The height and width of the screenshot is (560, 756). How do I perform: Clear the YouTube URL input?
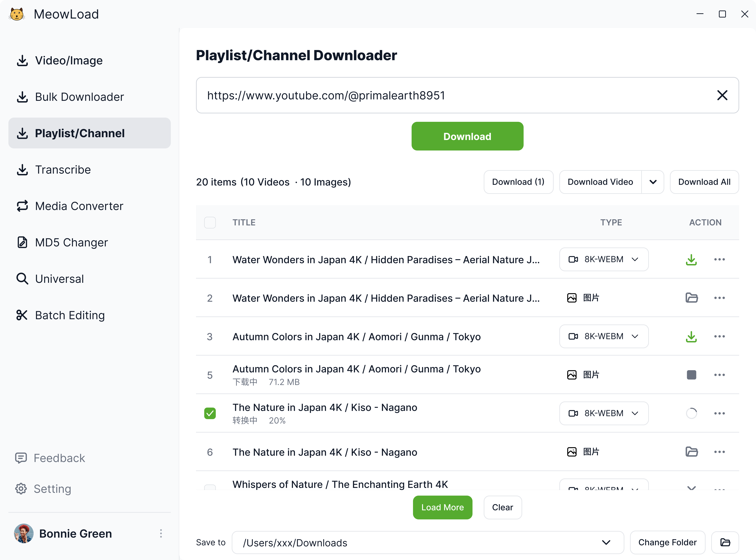point(722,95)
